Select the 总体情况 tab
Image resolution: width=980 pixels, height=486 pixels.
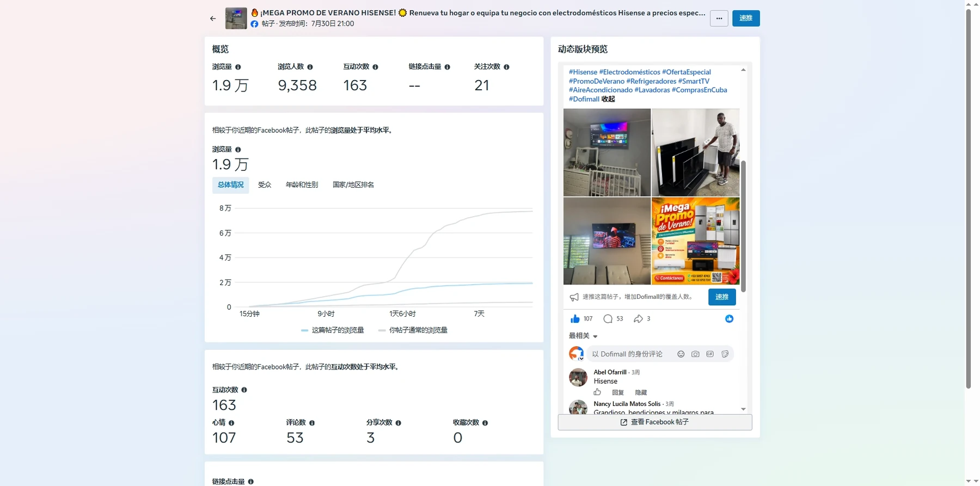click(x=231, y=185)
